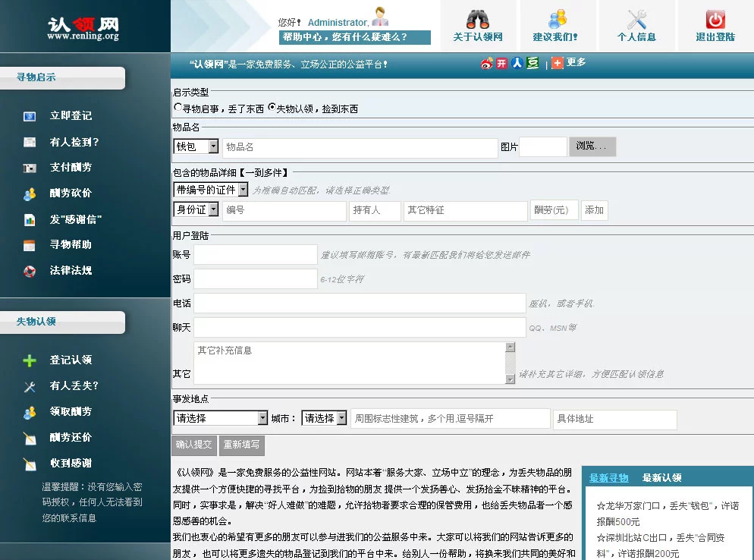
Task: Open 建议我们 people icon
Action: pyautogui.click(x=558, y=19)
